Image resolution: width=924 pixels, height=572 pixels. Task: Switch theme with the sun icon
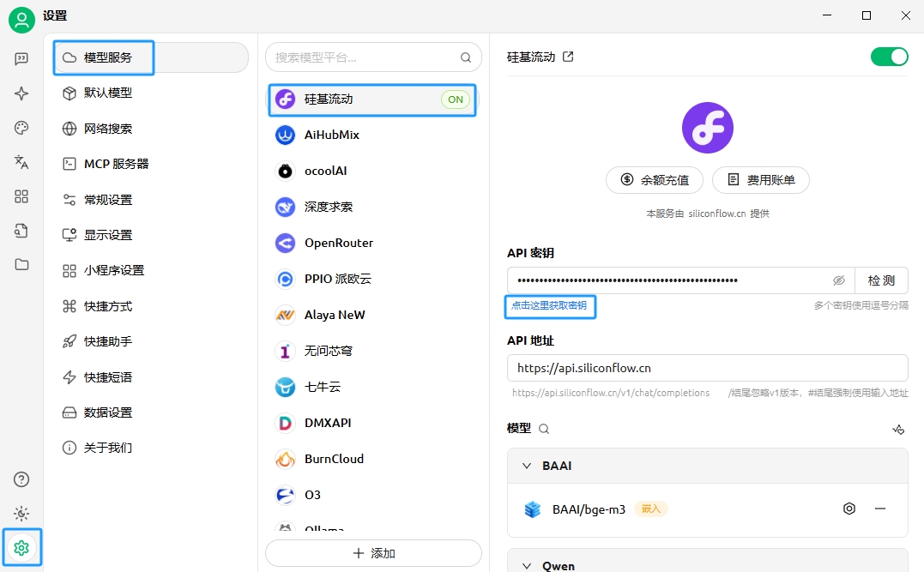tap(21, 514)
